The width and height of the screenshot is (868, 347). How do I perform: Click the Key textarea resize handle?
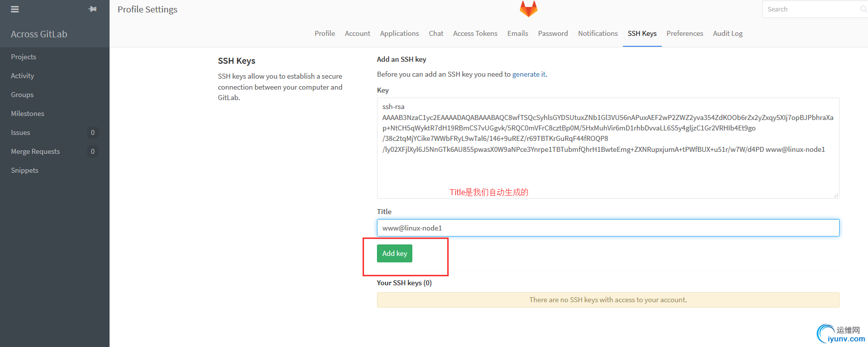[x=836, y=195]
